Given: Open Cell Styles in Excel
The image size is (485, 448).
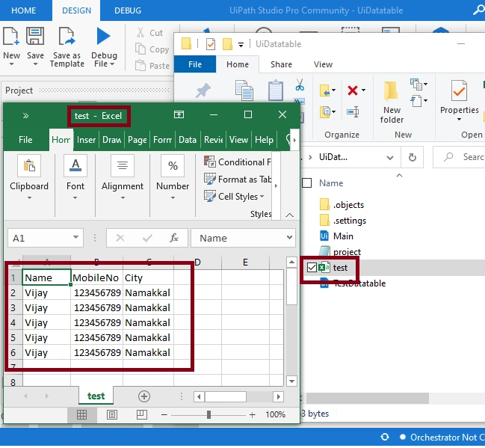Looking at the screenshot, I should point(234,196).
